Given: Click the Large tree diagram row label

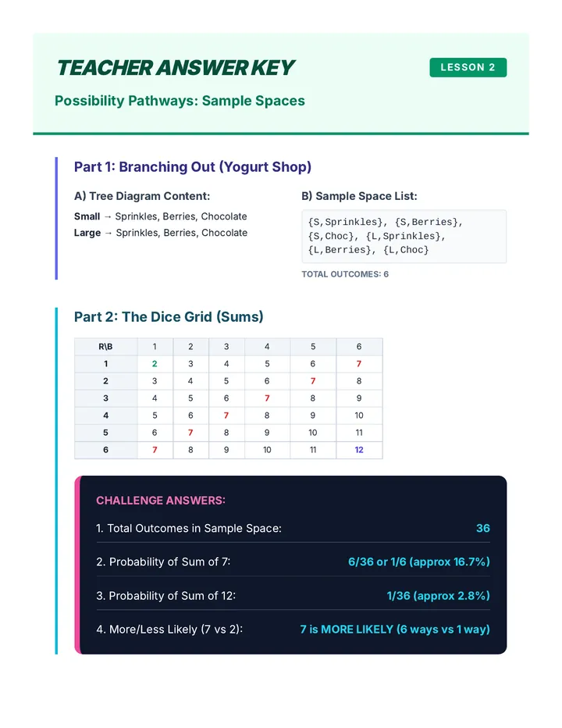Looking at the screenshot, I should [87, 233].
